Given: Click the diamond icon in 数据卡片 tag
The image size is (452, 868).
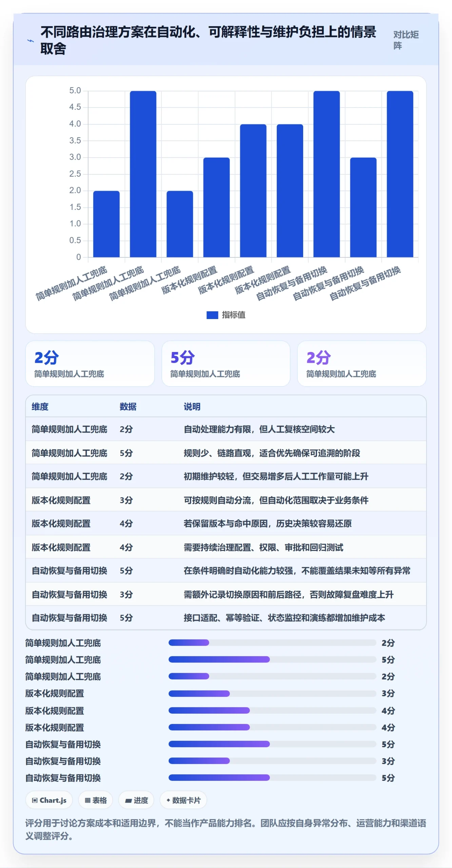Looking at the screenshot, I should pos(168,800).
